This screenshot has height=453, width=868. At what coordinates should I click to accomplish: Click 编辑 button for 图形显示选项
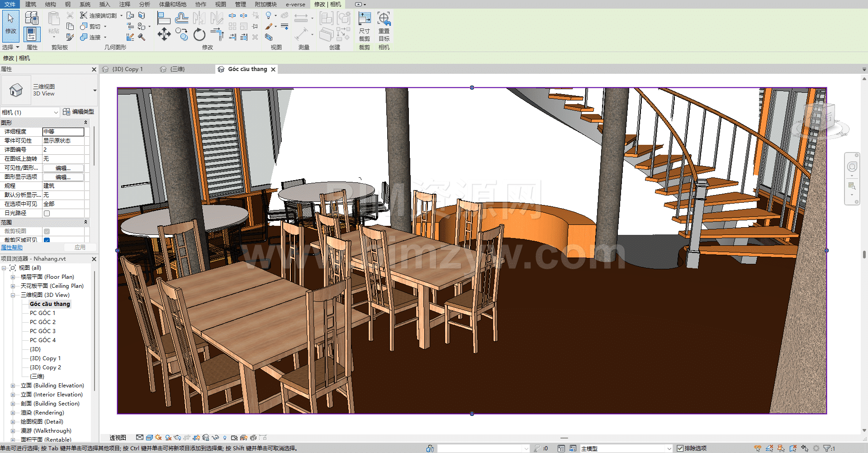click(63, 177)
